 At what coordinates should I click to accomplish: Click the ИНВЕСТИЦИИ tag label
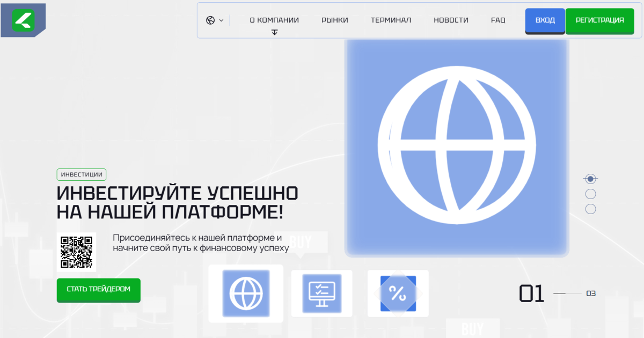pyautogui.click(x=82, y=174)
